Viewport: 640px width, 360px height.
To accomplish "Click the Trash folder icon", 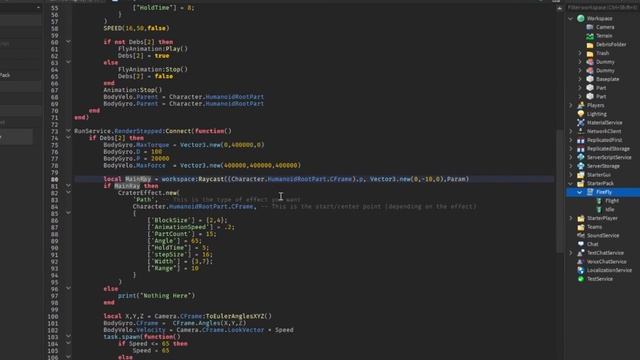I will coord(590,53).
